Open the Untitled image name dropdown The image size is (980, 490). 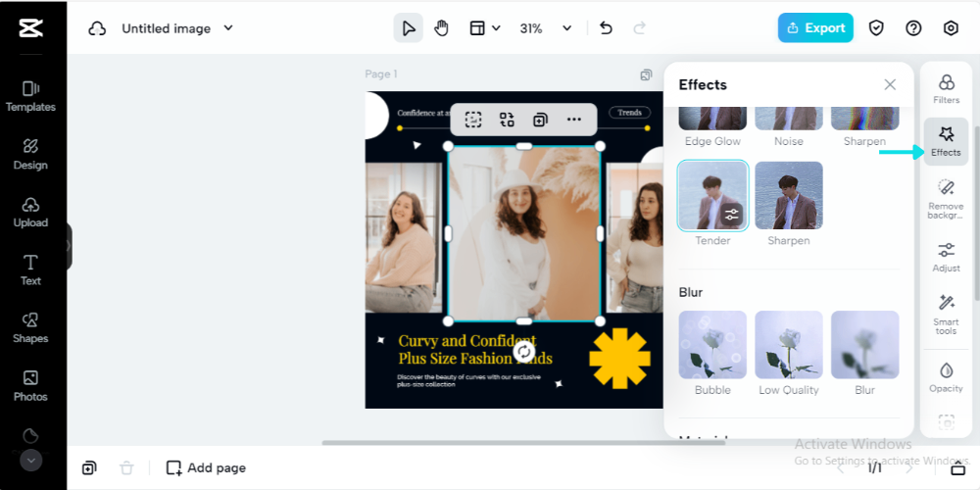coord(176,28)
